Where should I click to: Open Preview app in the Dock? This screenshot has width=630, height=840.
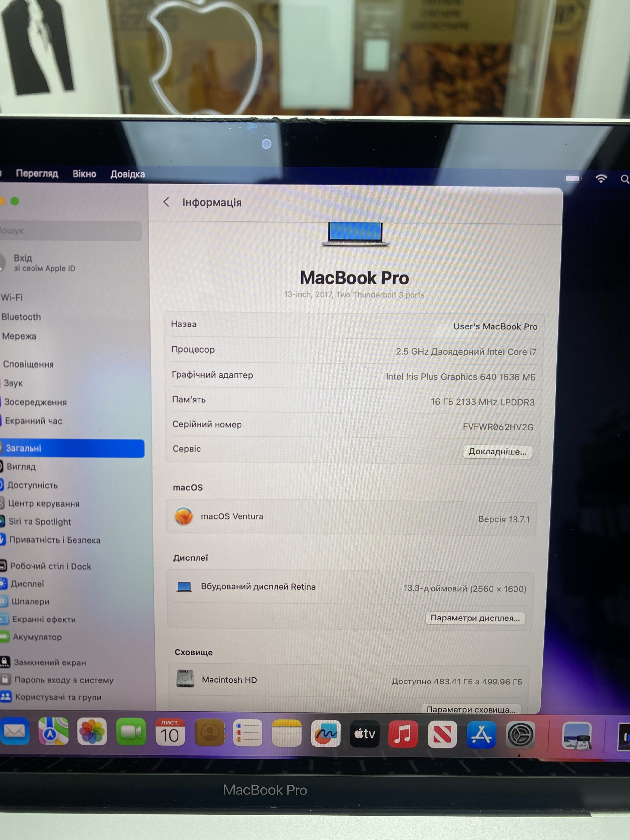577,736
